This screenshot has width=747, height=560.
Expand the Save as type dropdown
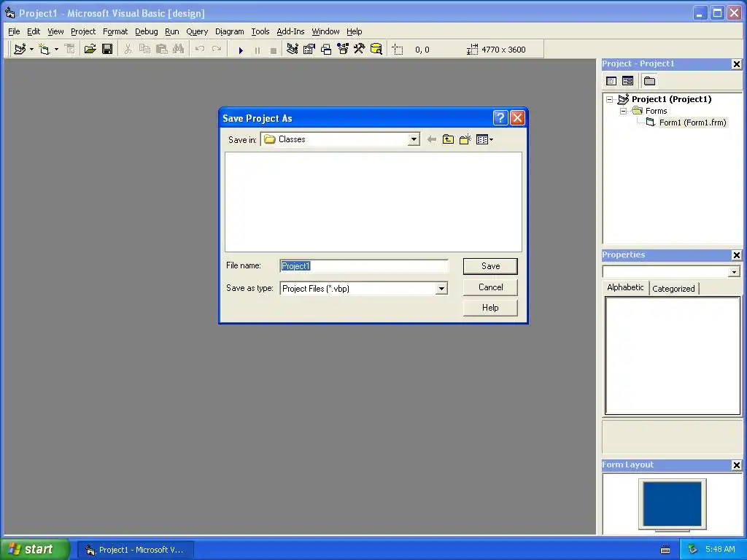pyautogui.click(x=441, y=289)
